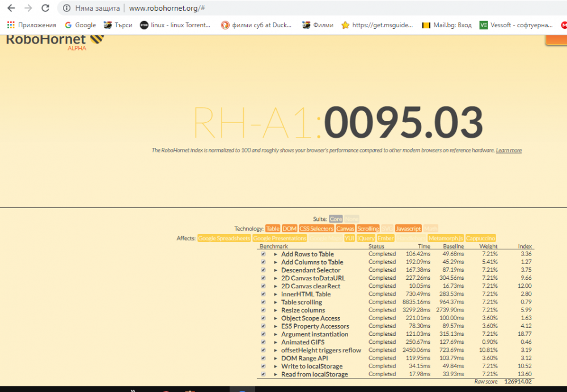This screenshot has width=567, height=392.
Task: Expand the Animated GIFS arrow
Action: coord(276,342)
